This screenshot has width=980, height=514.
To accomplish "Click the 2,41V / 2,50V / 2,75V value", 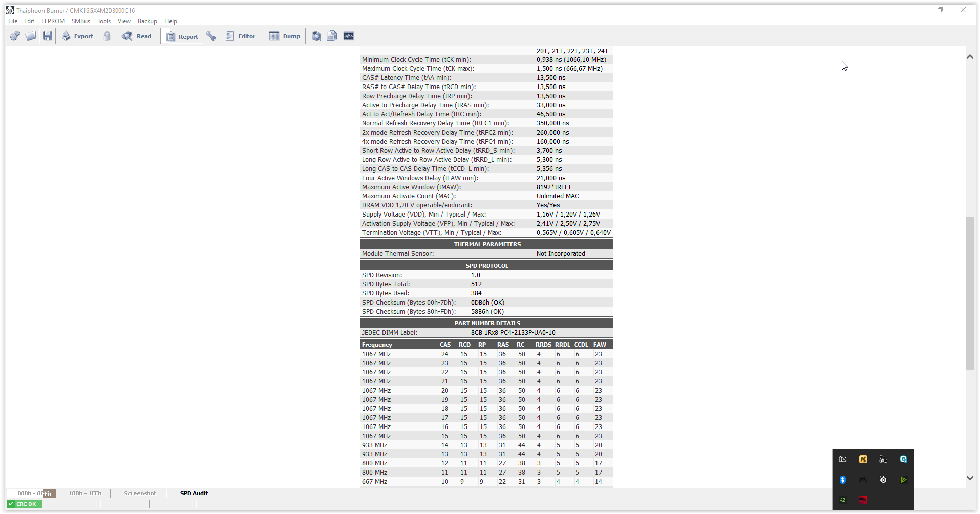I will click(x=568, y=224).
